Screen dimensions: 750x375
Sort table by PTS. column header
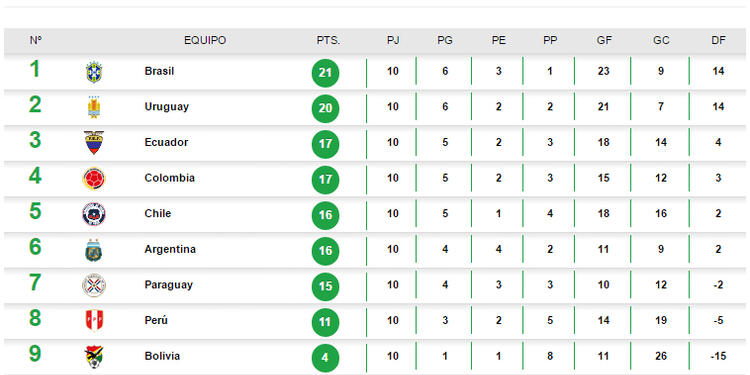pyautogui.click(x=328, y=41)
